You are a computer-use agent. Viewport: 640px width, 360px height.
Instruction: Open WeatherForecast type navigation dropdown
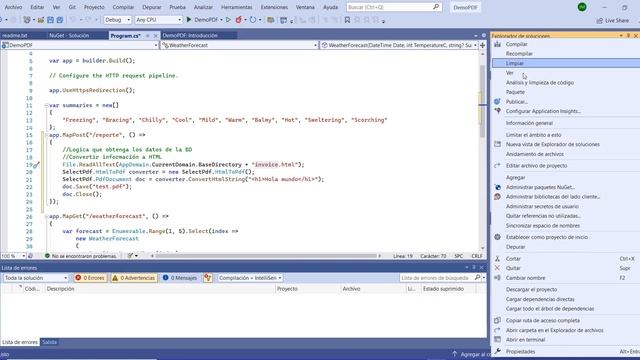click(239, 45)
